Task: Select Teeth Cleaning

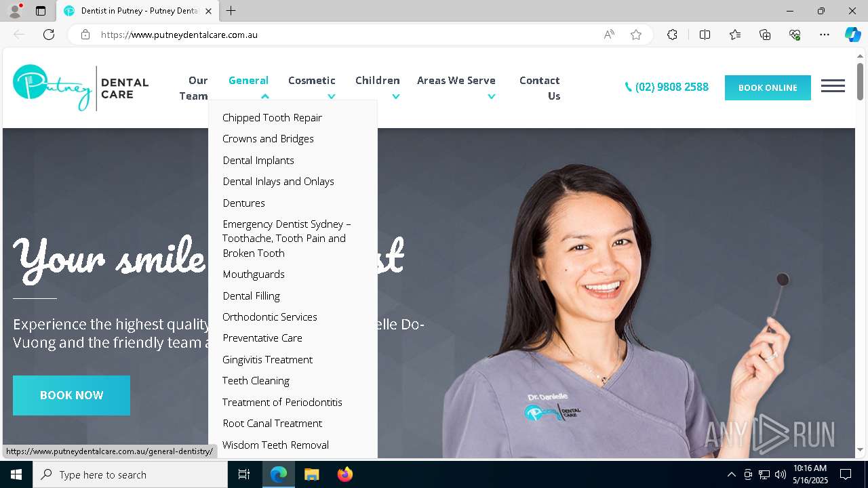Action: click(x=256, y=380)
